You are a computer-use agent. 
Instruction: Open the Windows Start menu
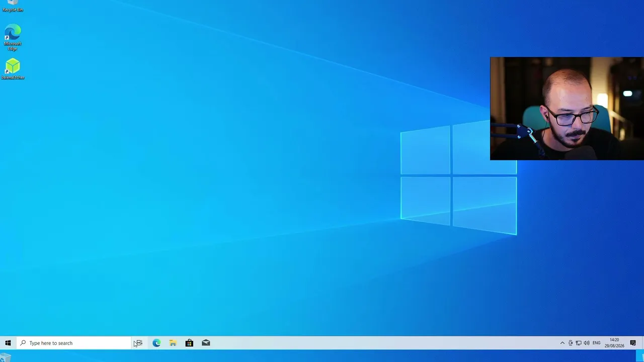point(8,343)
